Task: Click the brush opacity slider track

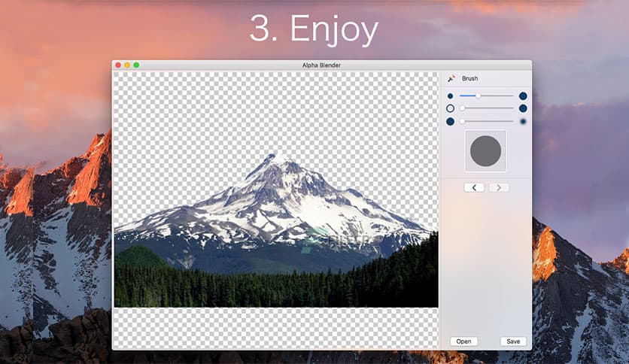Action: coord(486,108)
